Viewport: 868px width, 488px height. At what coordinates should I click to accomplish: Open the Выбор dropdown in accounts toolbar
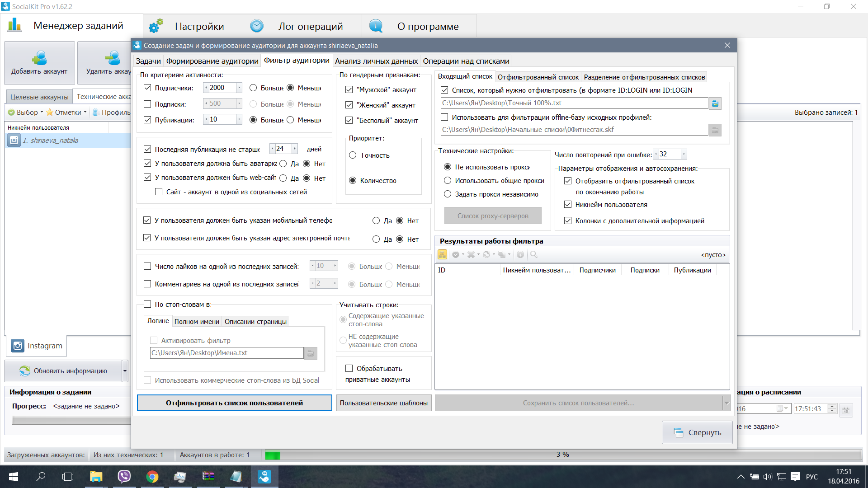pyautogui.click(x=26, y=113)
